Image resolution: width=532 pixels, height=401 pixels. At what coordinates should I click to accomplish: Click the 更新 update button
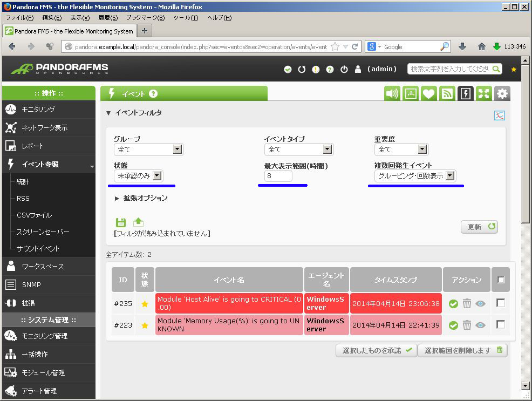click(x=479, y=227)
